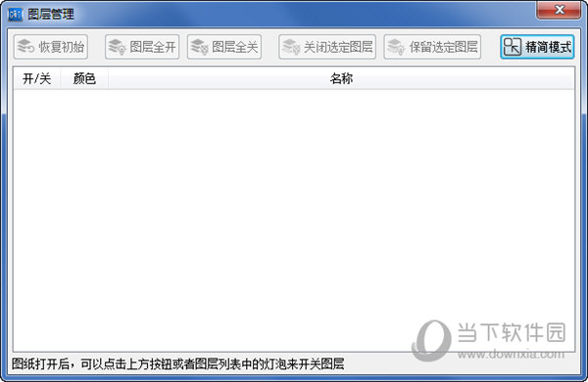Image resolution: width=588 pixels, height=382 pixels.
Task: Click the 图层管理 app icon in title bar
Action: [x=16, y=15]
